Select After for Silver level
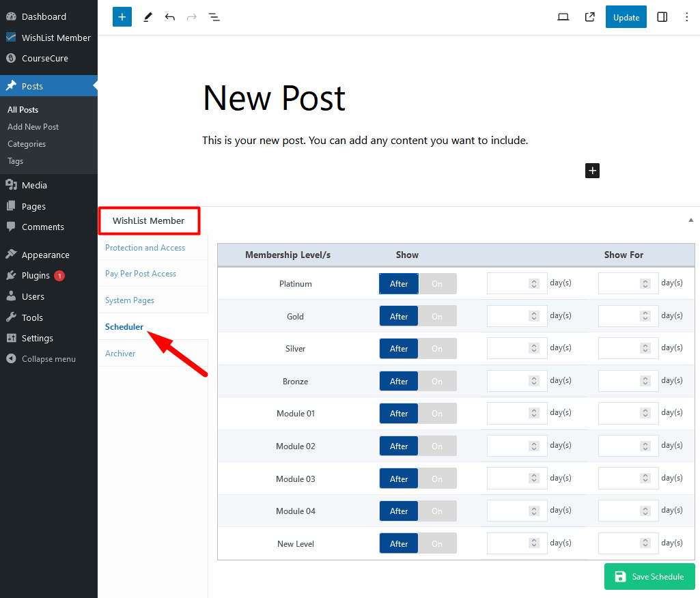This screenshot has height=598, width=700. click(x=399, y=349)
